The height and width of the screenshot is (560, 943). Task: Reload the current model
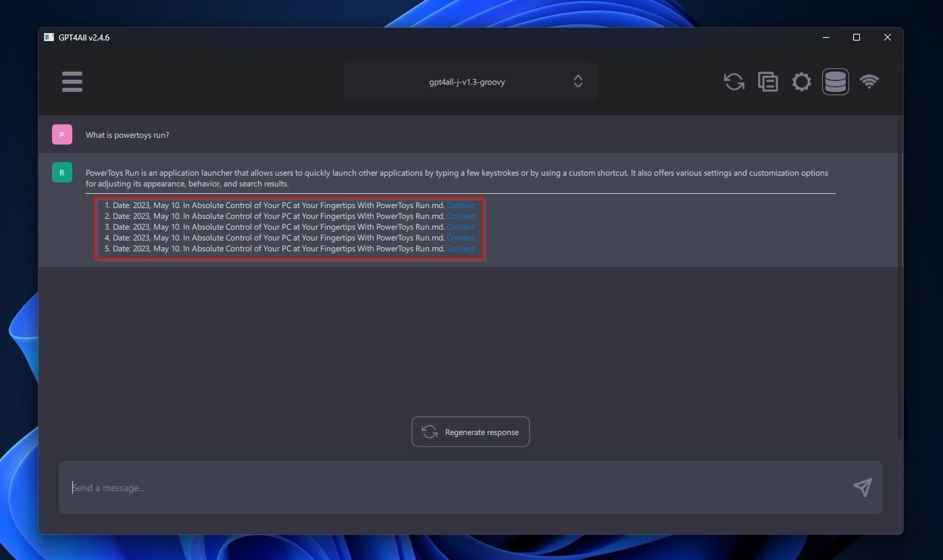734,81
